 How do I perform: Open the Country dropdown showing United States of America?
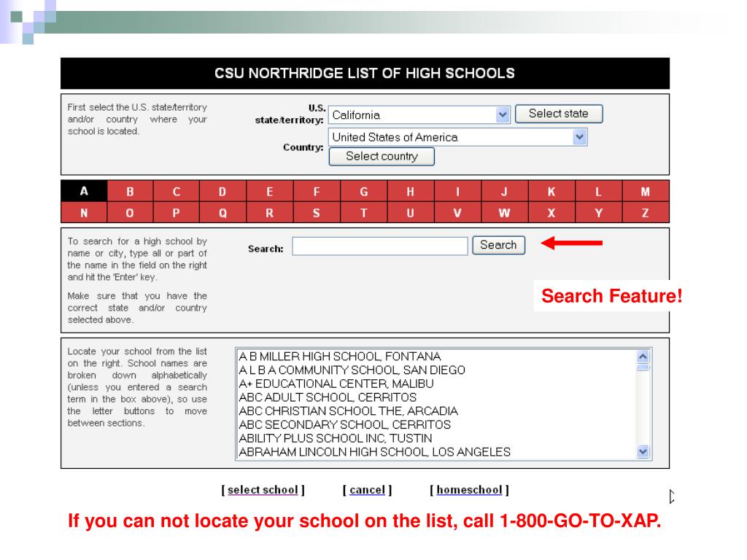pyautogui.click(x=457, y=137)
